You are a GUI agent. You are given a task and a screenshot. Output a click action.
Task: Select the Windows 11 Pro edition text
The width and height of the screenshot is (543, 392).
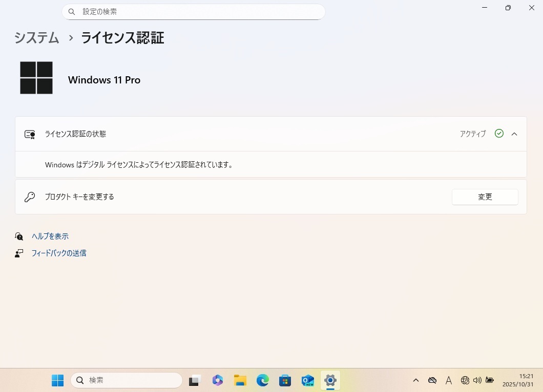(104, 80)
